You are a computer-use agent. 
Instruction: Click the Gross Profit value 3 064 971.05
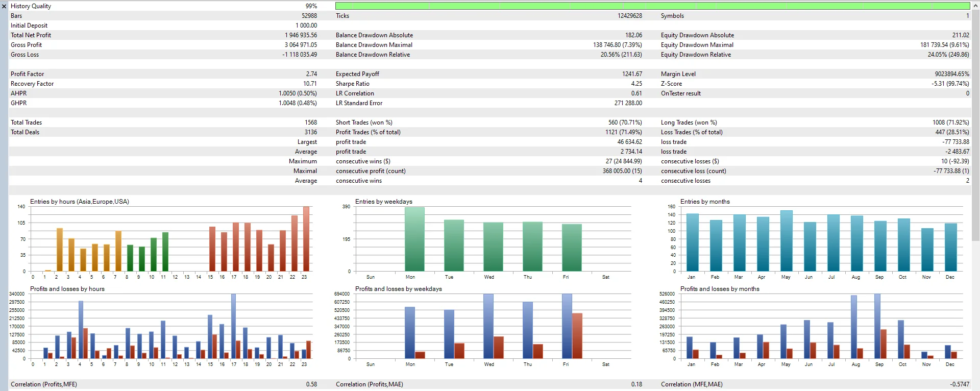click(301, 45)
